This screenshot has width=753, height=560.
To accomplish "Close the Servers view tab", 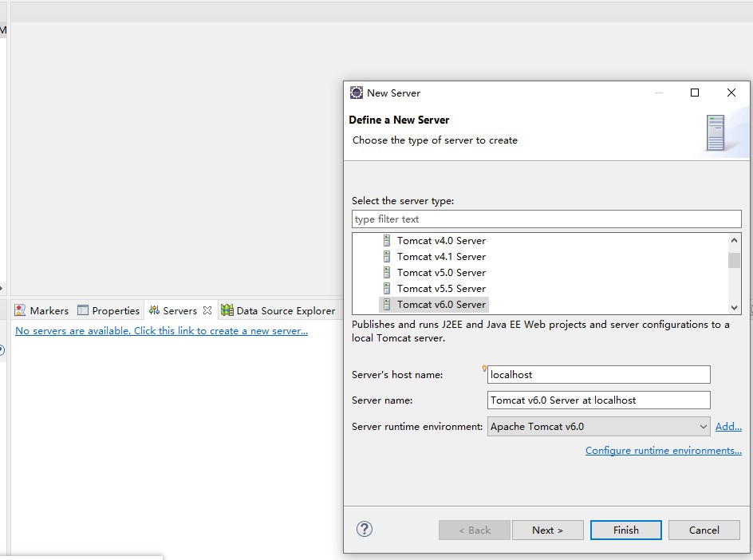I will coord(207,310).
